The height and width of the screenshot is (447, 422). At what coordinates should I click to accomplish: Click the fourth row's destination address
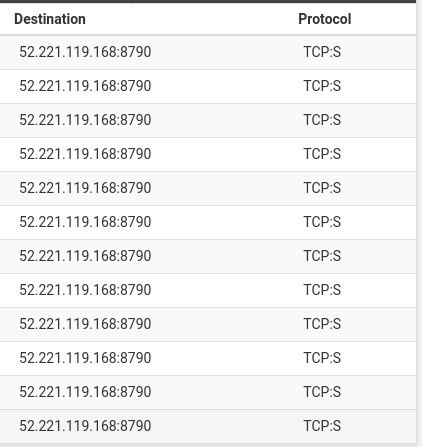coord(85,154)
